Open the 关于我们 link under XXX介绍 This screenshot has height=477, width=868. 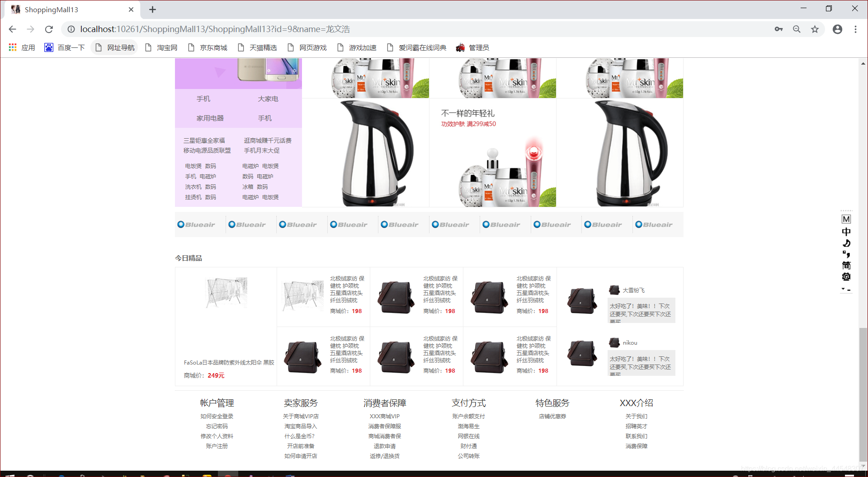[x=637, y=416]
